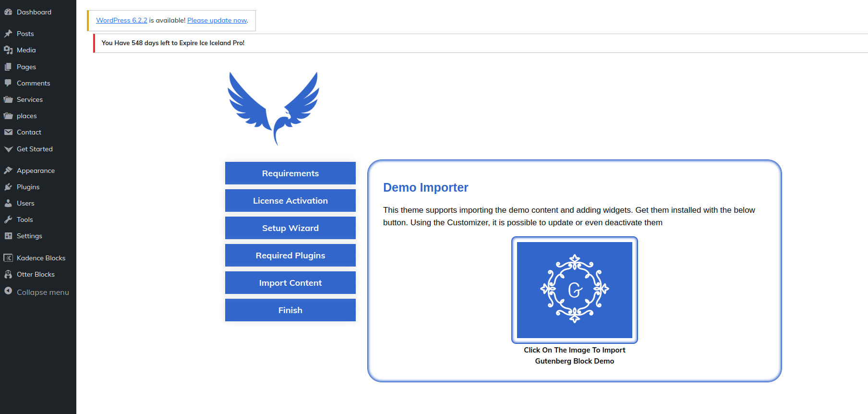Screen dimensions: 868x414
Task: Click the Posts pushpin icon
Action: point(8,34)
